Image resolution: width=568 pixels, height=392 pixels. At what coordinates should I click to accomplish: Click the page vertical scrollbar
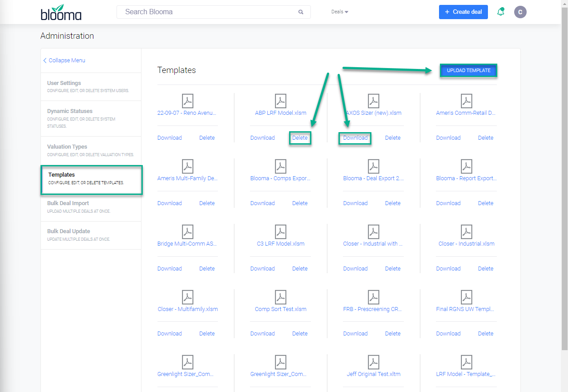[565, 178]
